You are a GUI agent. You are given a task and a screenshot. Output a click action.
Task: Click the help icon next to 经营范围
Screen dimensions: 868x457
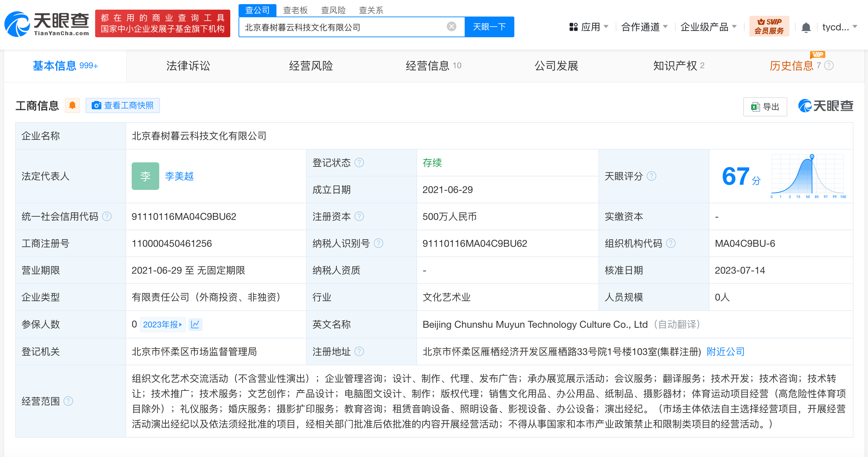68,401
